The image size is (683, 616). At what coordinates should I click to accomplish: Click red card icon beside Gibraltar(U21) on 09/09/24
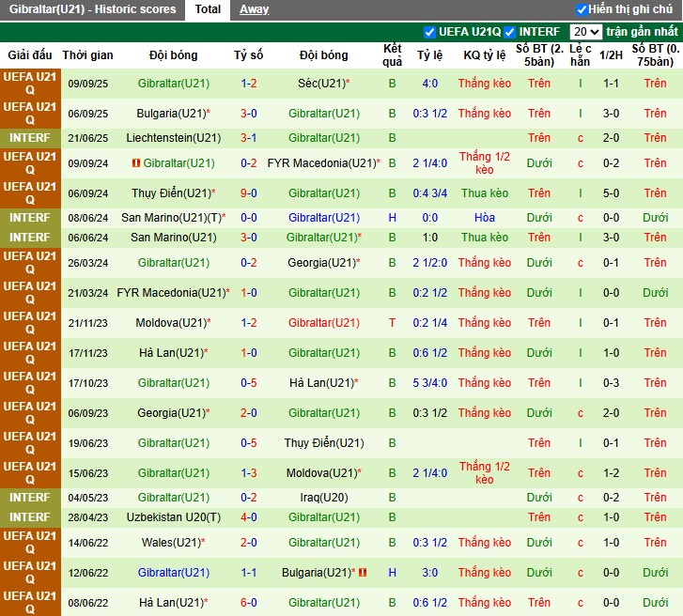click(135, 163)
